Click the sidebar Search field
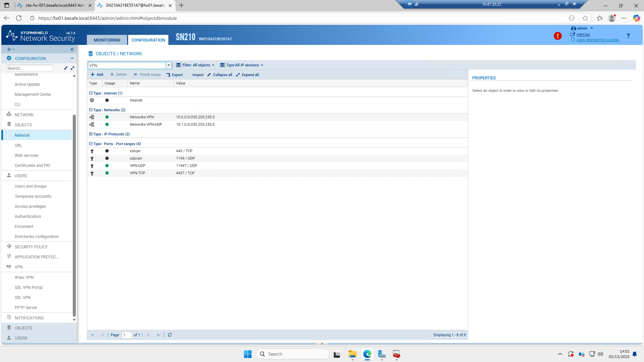 29,68
